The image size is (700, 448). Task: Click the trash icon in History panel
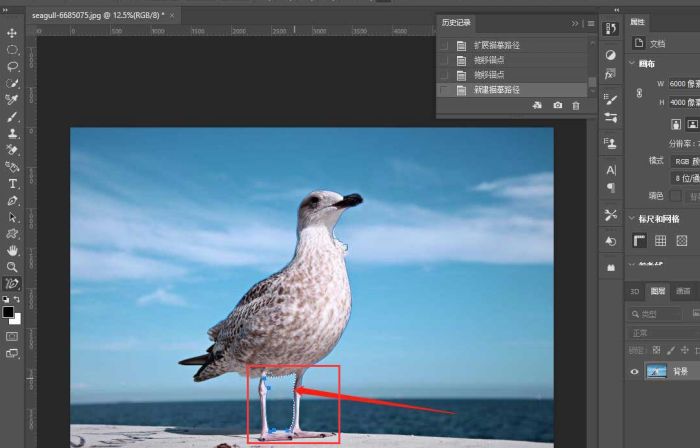tap(575, 105)
